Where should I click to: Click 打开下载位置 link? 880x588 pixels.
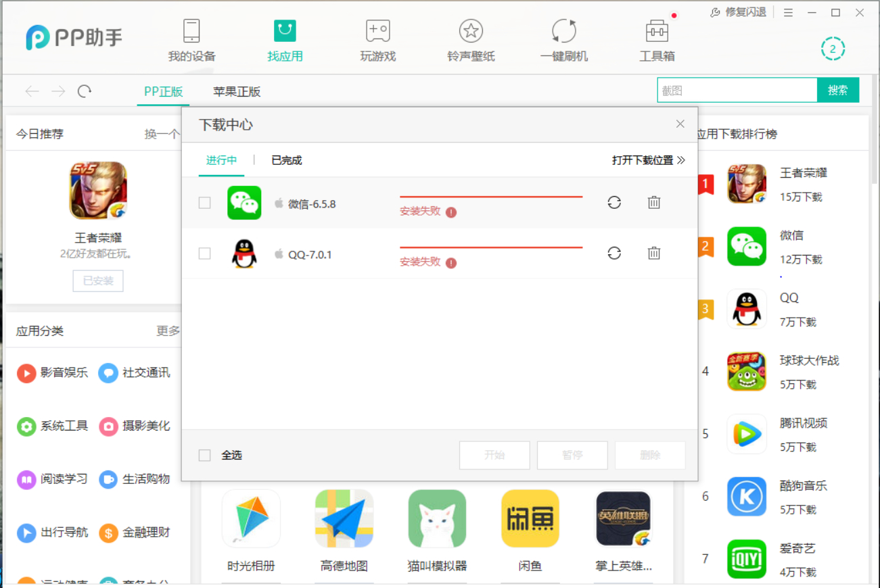click(x=649, y=160)
